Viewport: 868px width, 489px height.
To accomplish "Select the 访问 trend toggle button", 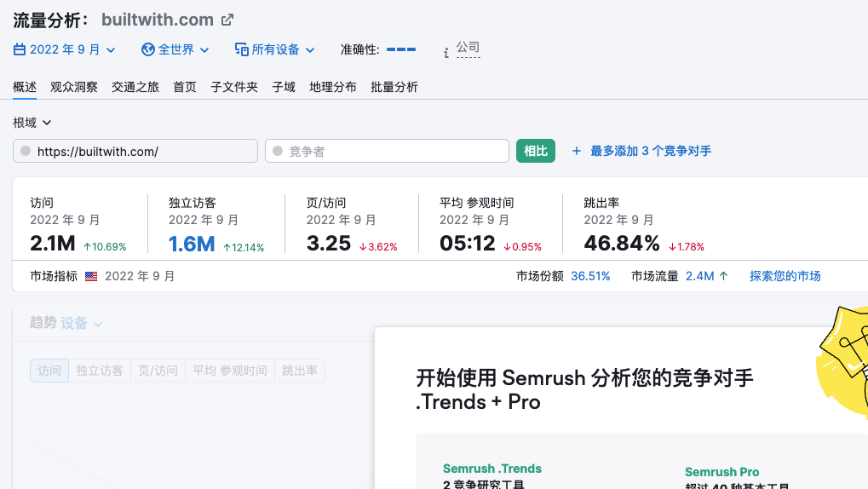I will (x=49, y=371).
